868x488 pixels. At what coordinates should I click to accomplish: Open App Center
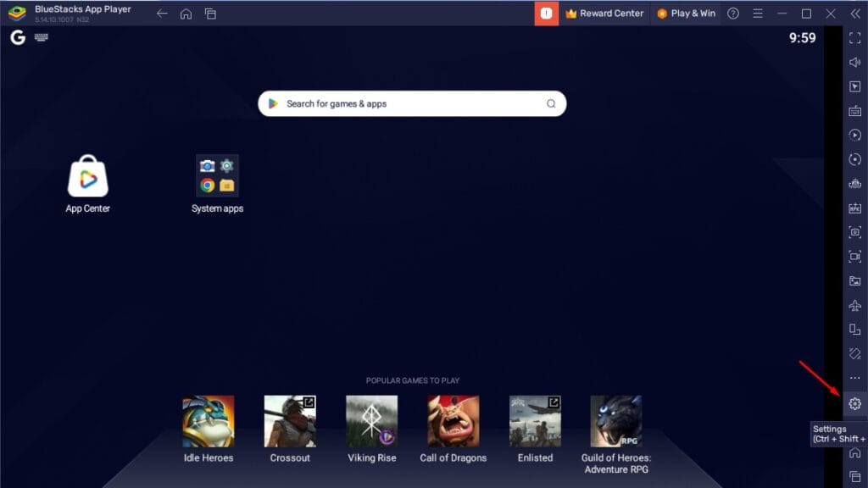coord(87,184)
